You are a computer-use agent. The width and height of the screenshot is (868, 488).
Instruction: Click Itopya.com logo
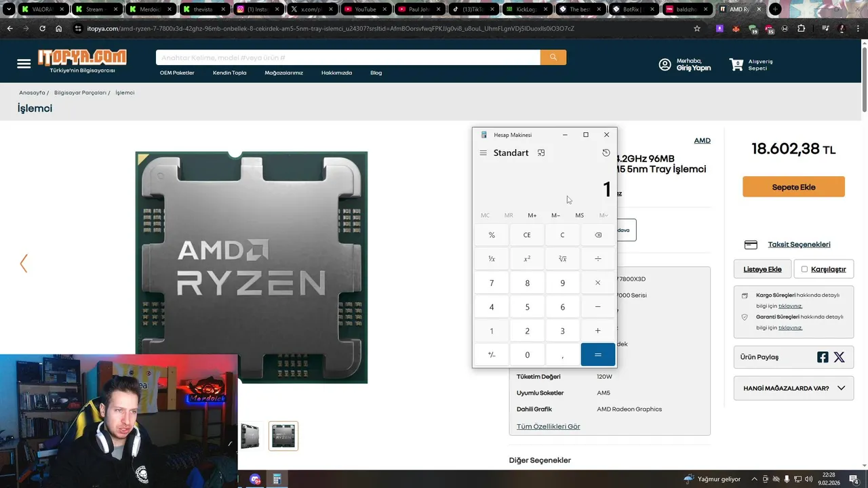[x=82, y=58]
